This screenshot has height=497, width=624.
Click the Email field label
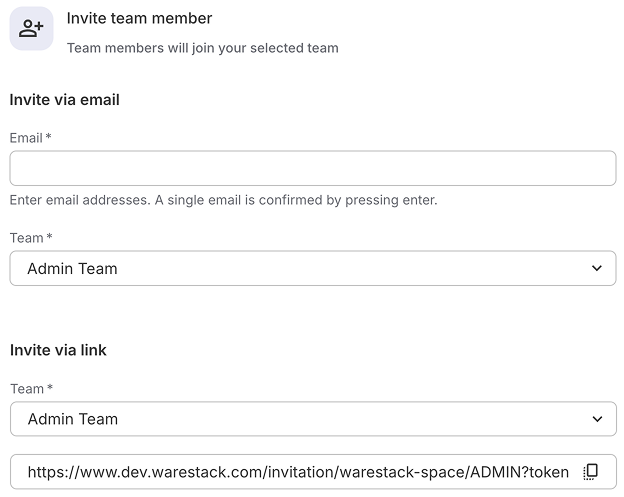coord(26,137)
